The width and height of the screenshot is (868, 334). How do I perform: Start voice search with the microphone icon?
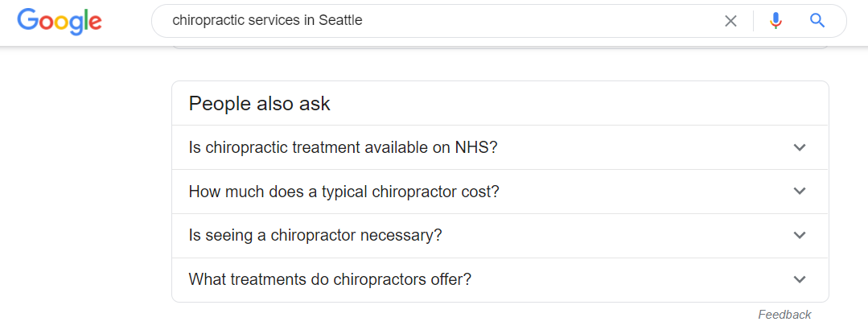pos(776,21)
